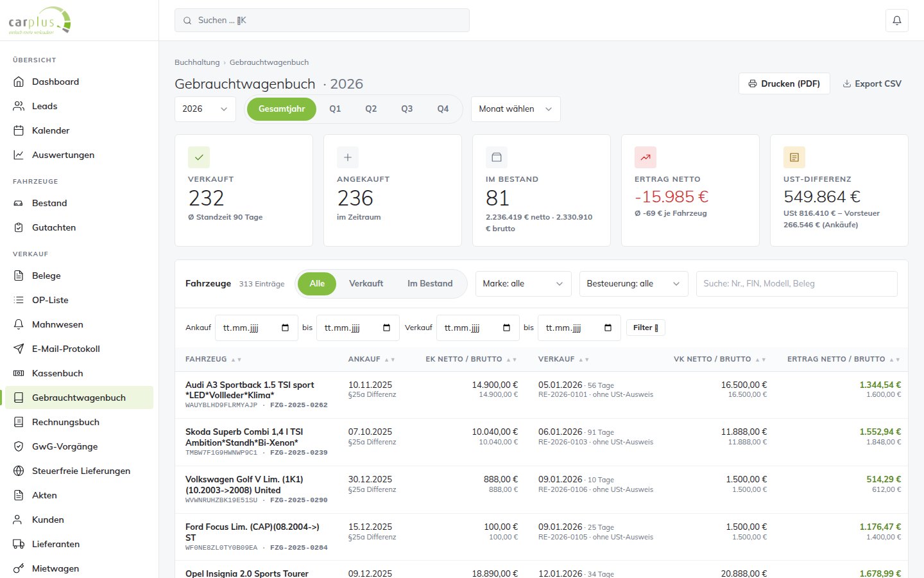Open the Besteuerung: alle dropdown
Viewport: 924px width, 578px height.
[634, 284]
